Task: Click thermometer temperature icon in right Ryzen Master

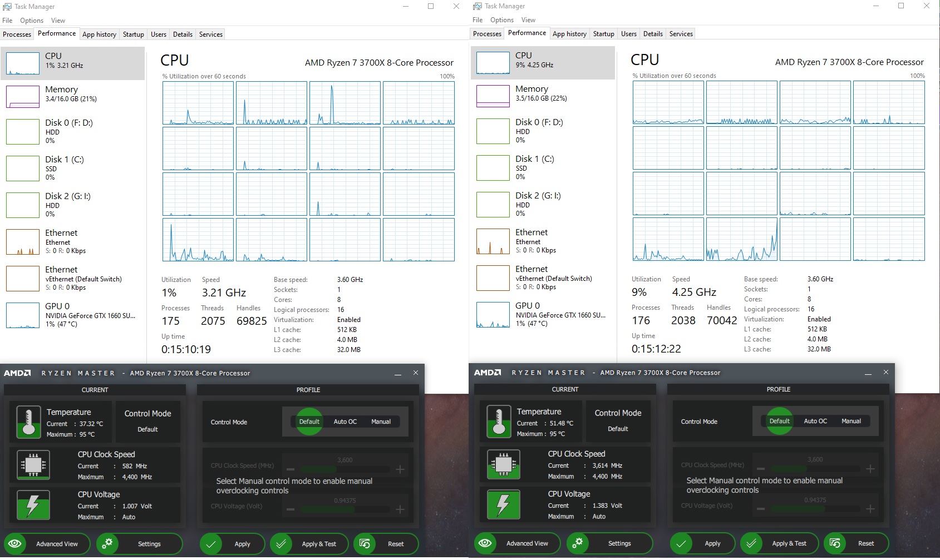Action: [x=499, y=421]
